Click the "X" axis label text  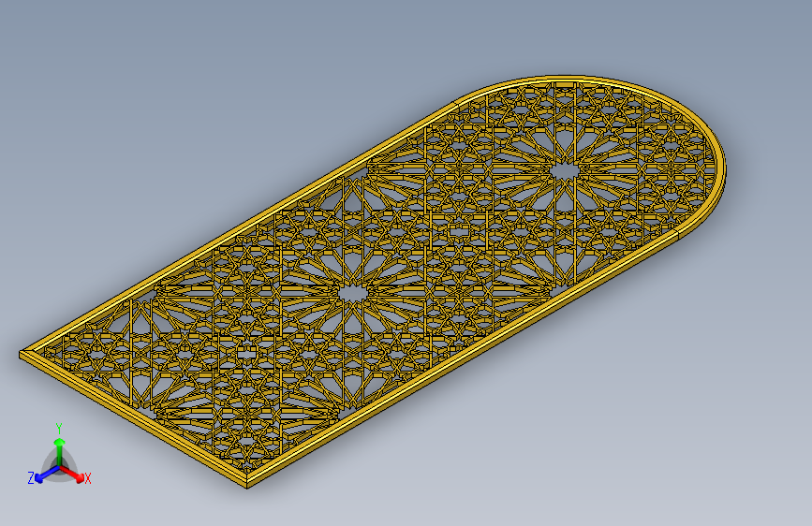click(x=87, y=479)
